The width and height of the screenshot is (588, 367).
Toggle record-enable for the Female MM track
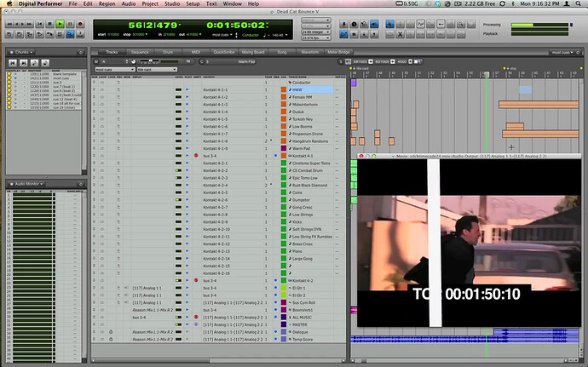point(118,97)
